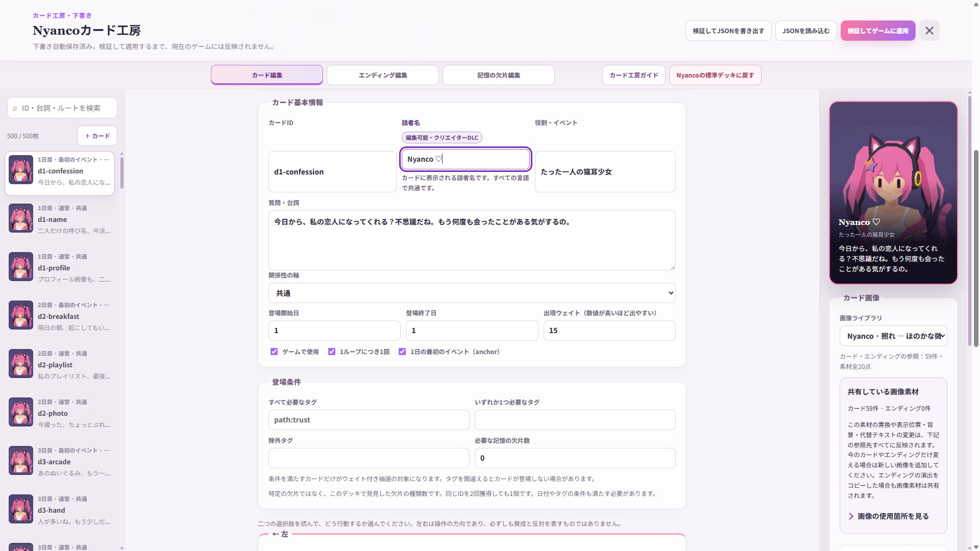Select the d1-confession card thumbnail
Image resolution: width=980 pixels, height=551 pixels.
(x=21, y=170)
